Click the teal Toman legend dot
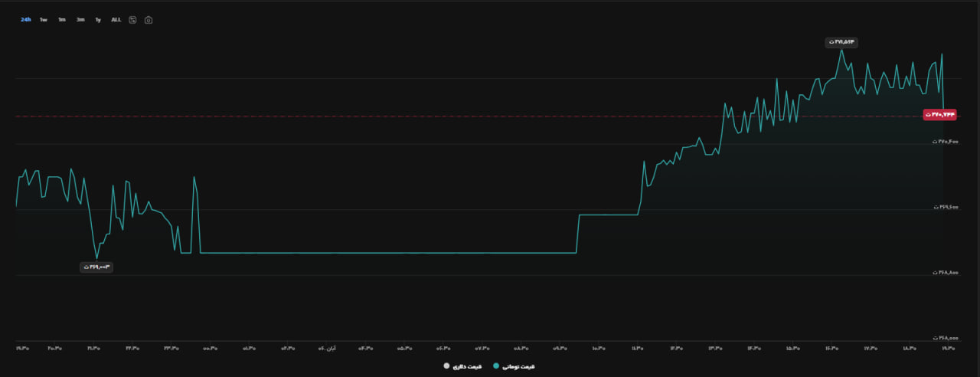 (495, 366)
